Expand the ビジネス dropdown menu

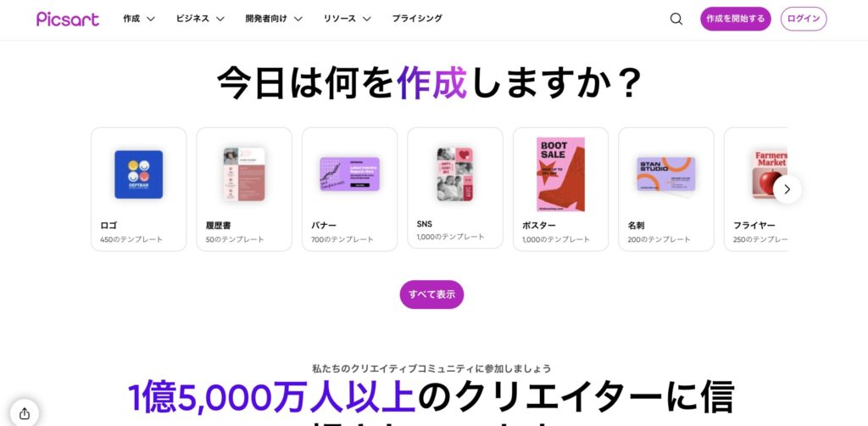(x=200, y=19)
